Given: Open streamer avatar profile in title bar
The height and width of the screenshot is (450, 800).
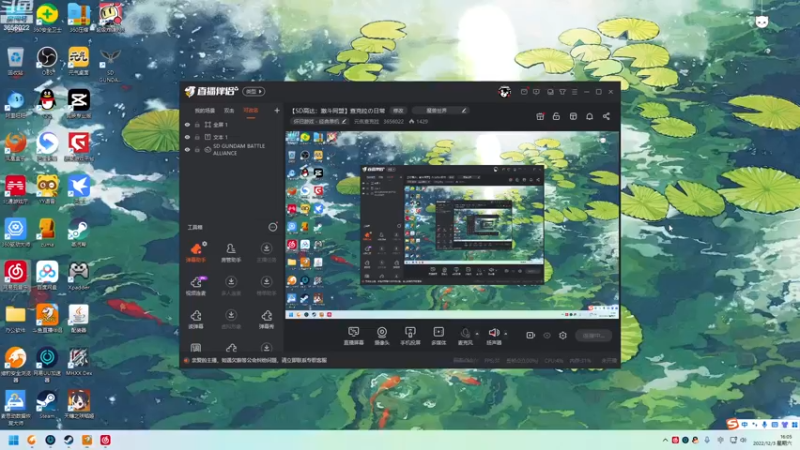Looking at the screenshot, I should click(x=505, y=92).
